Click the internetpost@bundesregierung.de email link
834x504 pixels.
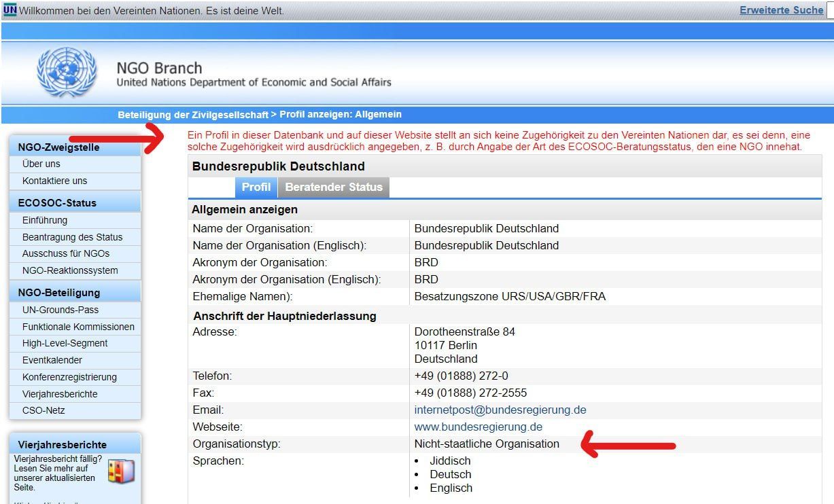[x=500, y=410]
